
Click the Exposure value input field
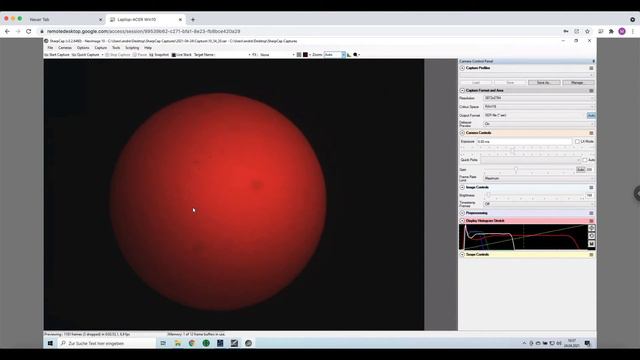[x=524, y=142]
